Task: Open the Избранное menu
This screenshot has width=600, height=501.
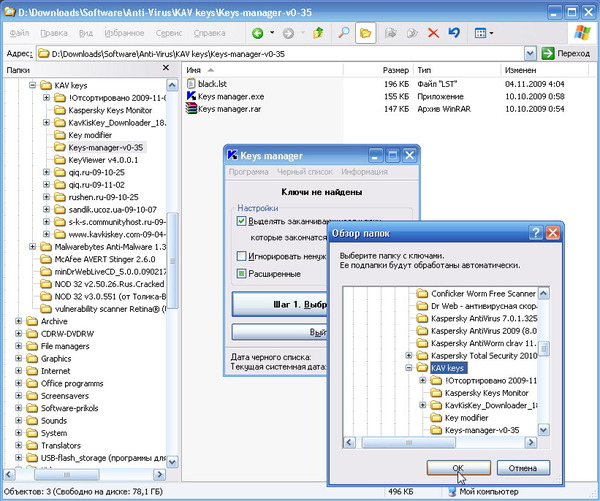Action: [x=124, y=33]
